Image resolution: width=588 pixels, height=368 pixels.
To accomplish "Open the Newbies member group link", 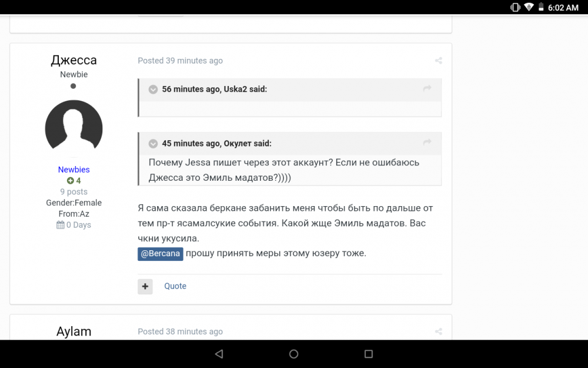I will [73, 169].
